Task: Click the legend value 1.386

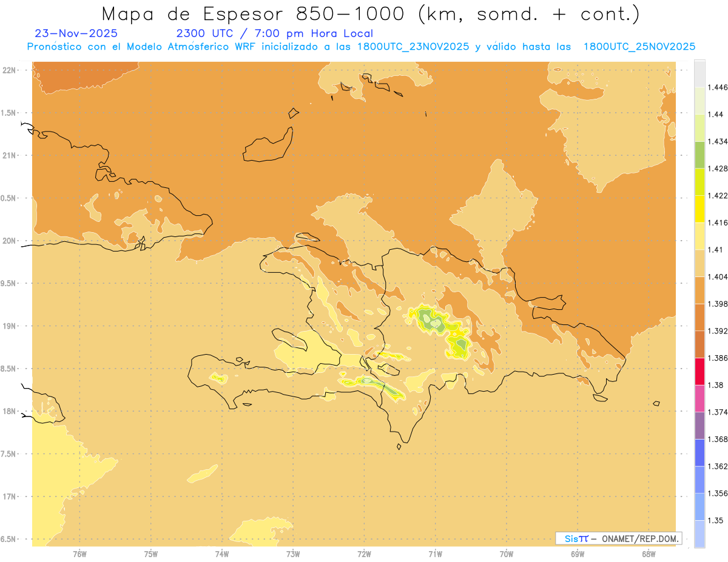Action: pos(718,358)
